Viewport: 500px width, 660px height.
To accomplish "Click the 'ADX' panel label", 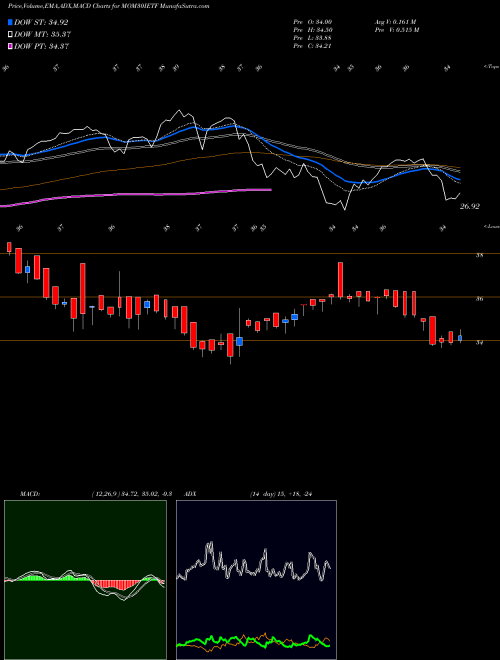I will point(190,494).
